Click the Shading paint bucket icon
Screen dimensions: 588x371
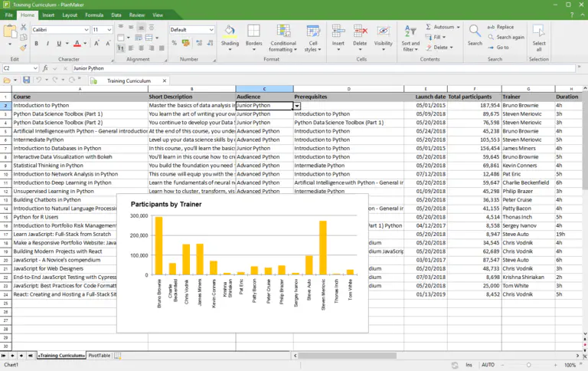[x=230, y=31]
